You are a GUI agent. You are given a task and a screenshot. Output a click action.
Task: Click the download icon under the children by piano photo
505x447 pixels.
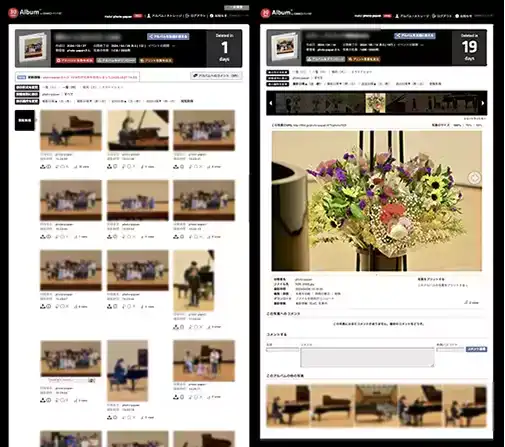pyautogui.click(x=176, y=397)
